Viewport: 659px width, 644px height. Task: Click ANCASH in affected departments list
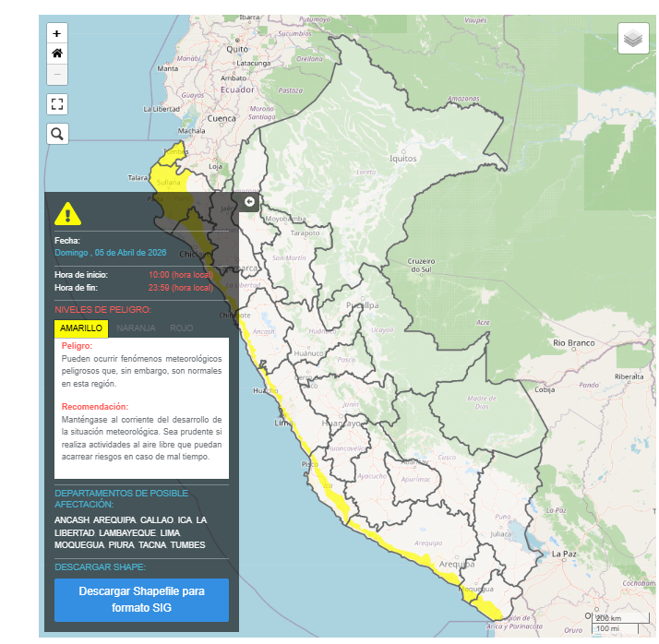(72, 520)
